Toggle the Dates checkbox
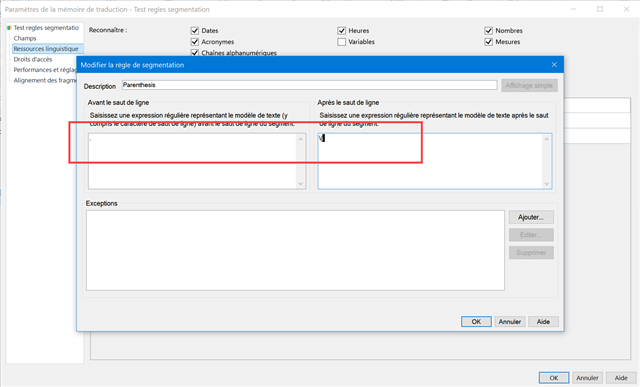Viewport: 640px width, 387px height. 195,31
